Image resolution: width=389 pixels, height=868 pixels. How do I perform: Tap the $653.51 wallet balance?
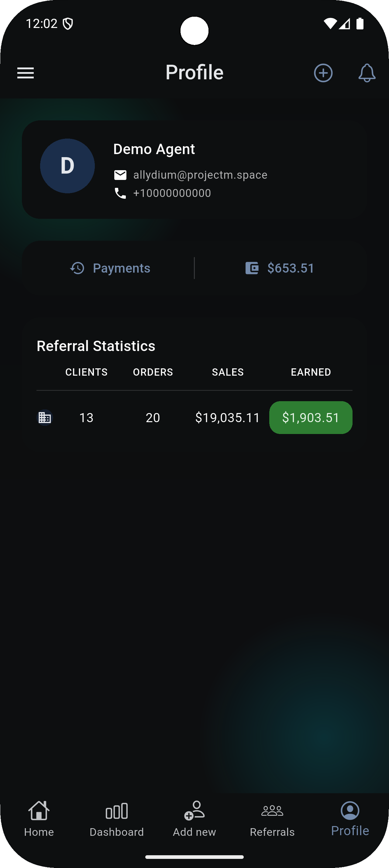pos(291,268)
